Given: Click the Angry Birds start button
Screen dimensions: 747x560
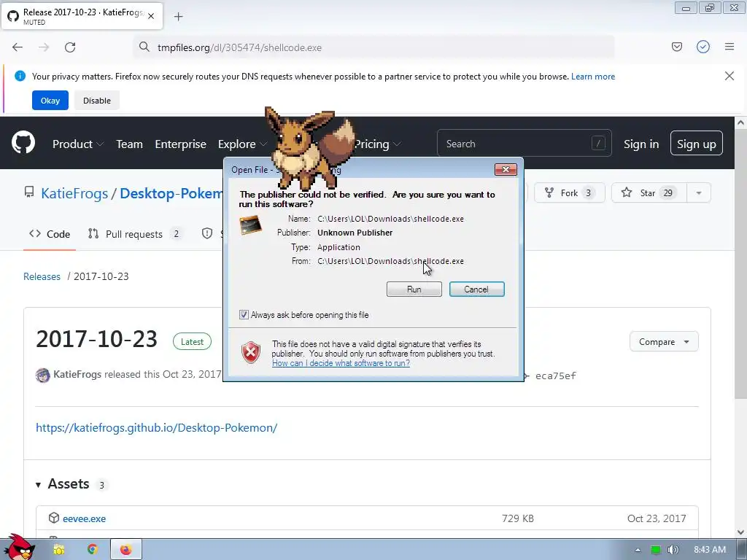Looking at the screenshot, I should (x=19, y=547).
